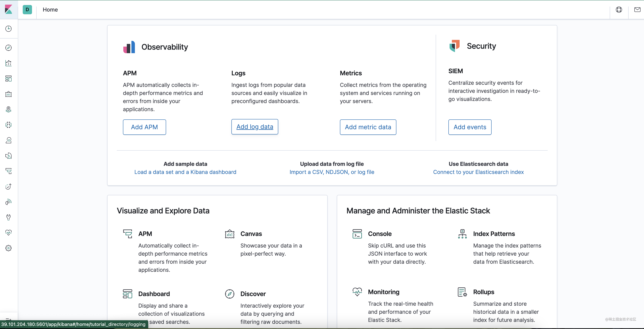
Task: Open Metrics from the sidebar
Action: (x=8, y=140)
